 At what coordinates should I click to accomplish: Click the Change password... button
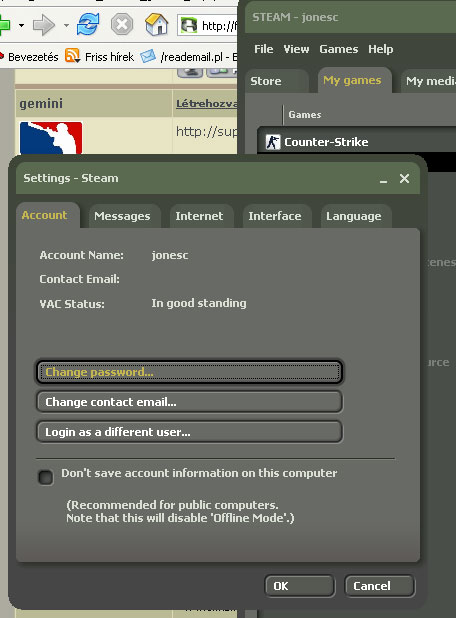tap(190, 372)
